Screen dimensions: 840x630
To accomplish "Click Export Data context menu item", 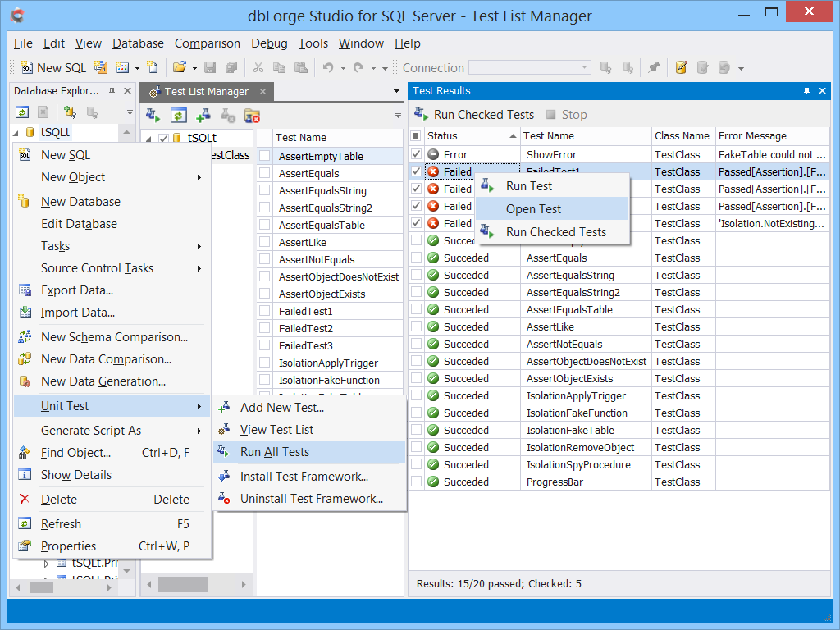I will tap(112, 290).
